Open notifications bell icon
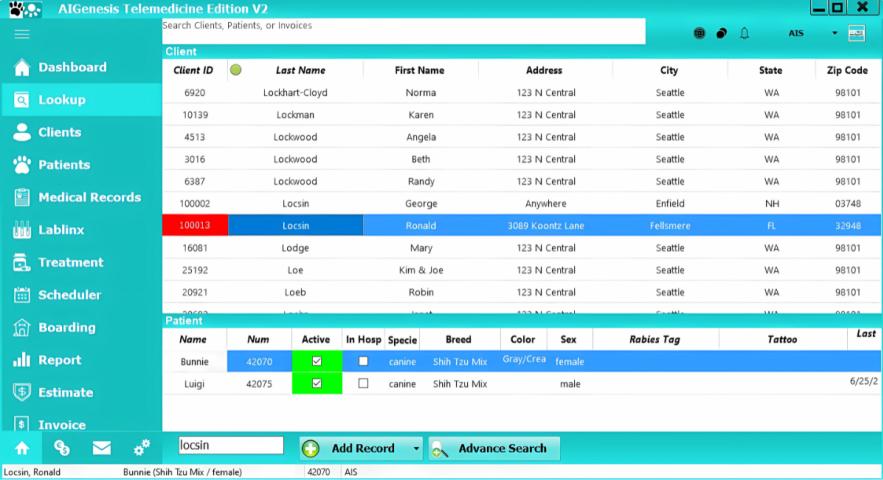Image resolution: width=883 pixels, height=480 pixels. tap(744, 33)
